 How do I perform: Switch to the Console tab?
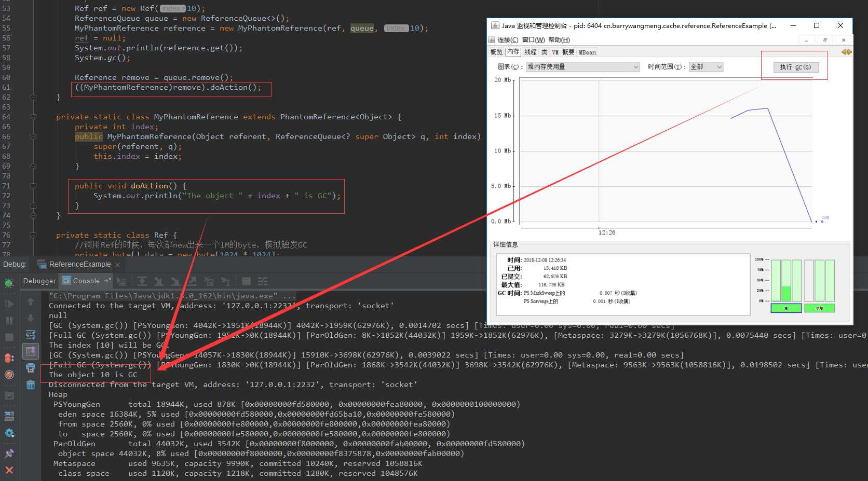pos(86,281)
